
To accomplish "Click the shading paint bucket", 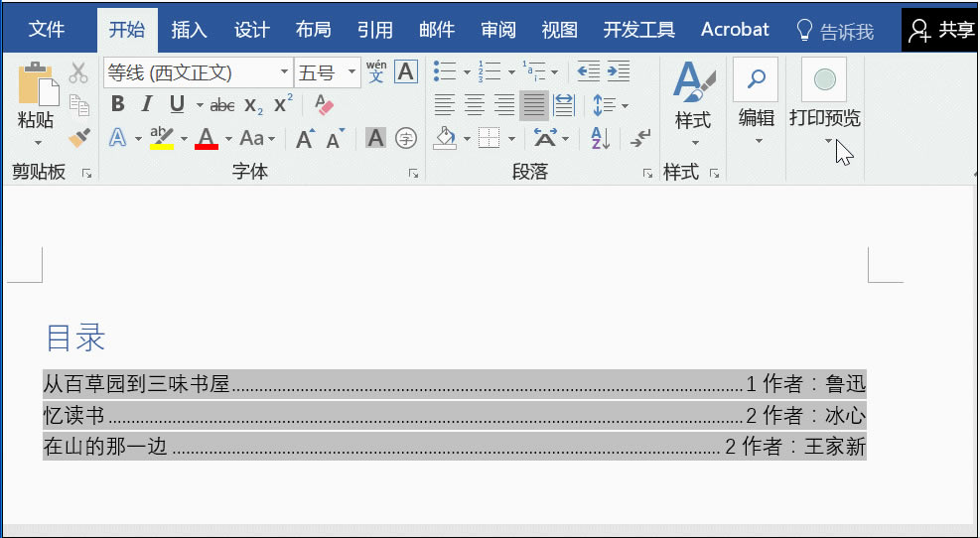I will [445, 138].
